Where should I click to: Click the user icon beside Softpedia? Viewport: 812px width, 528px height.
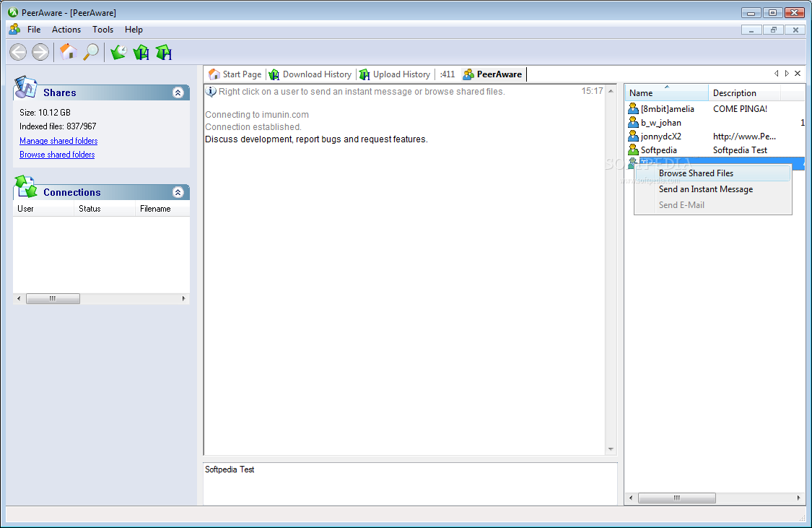tap(633, 150)
